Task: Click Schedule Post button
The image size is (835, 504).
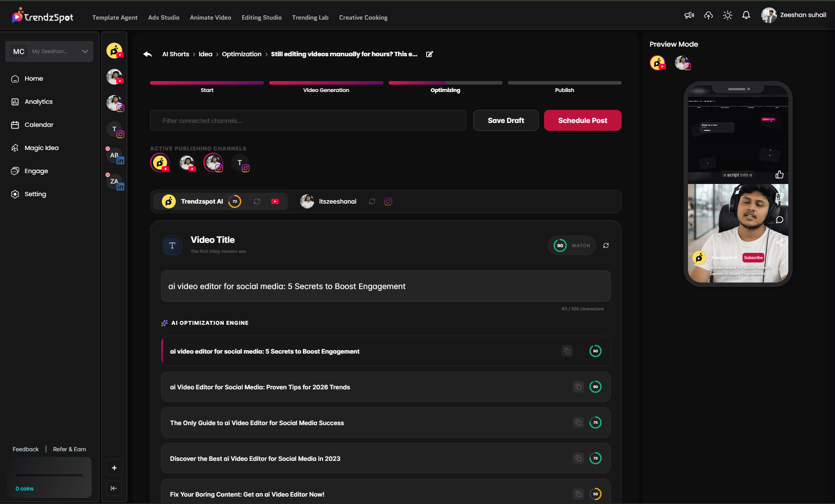Action: pos(583,120)
